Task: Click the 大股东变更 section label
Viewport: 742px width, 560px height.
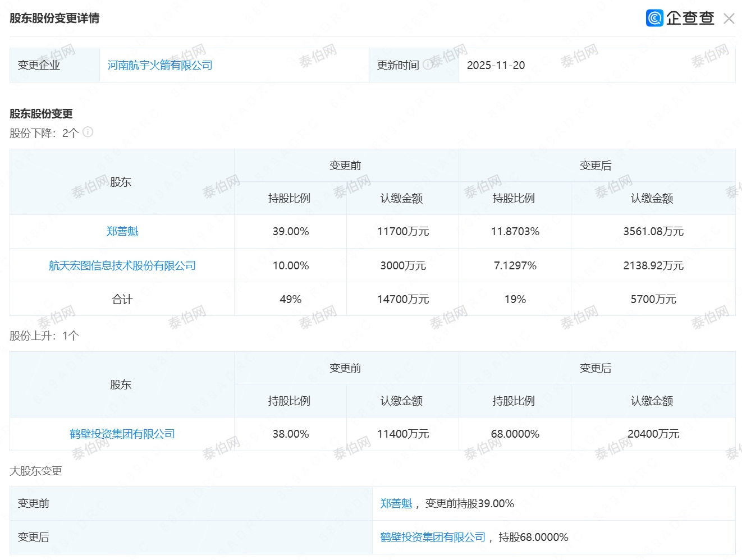Action: coord(36,471)
